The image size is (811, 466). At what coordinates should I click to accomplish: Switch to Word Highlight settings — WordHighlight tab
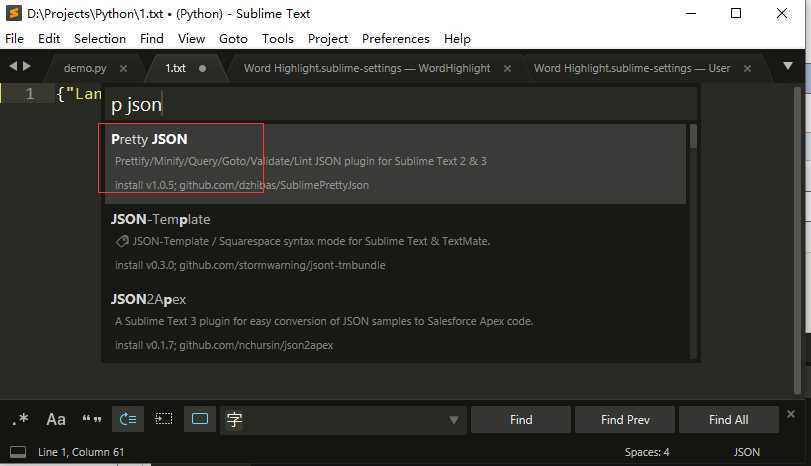click(x=367, y=68)
